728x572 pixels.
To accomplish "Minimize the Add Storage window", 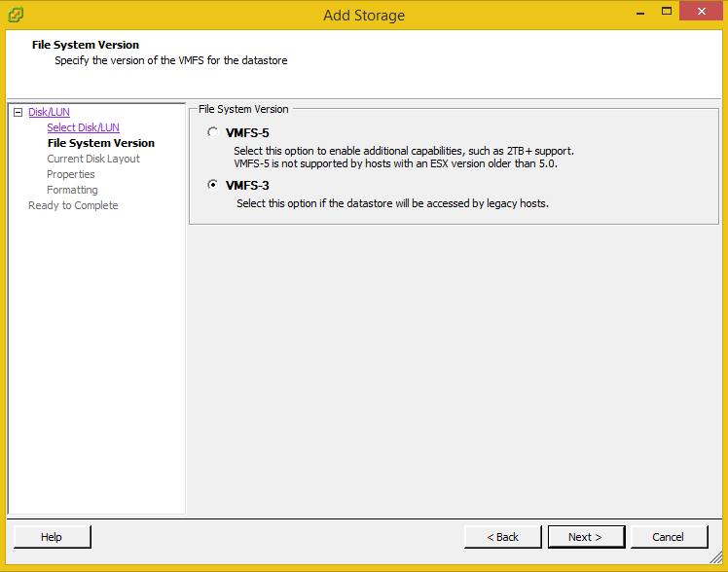I will point(639,12).
